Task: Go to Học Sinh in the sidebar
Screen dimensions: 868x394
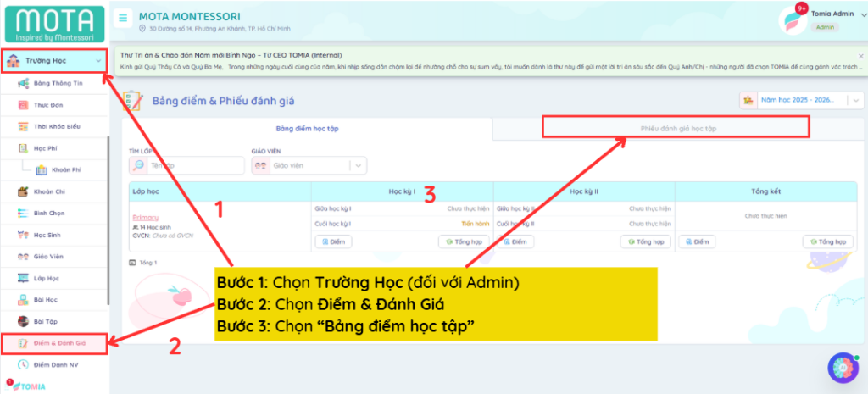Action: coord(47,235)
